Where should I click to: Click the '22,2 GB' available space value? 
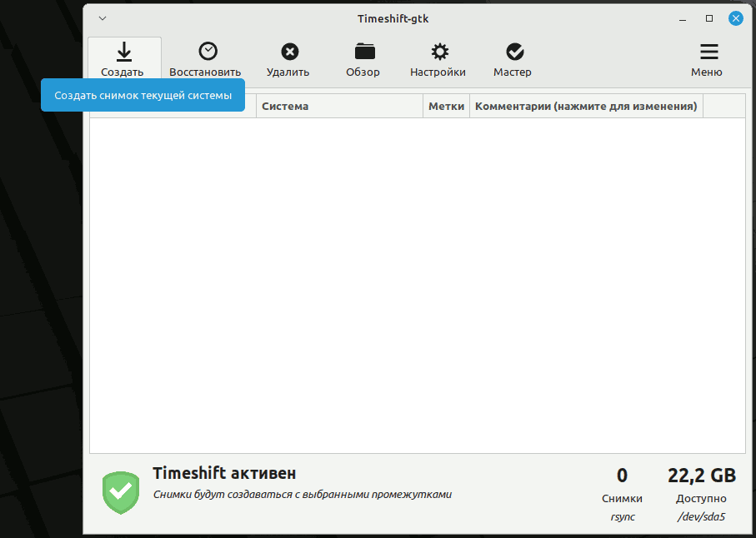pyautogui.click(x=702, y=476)
